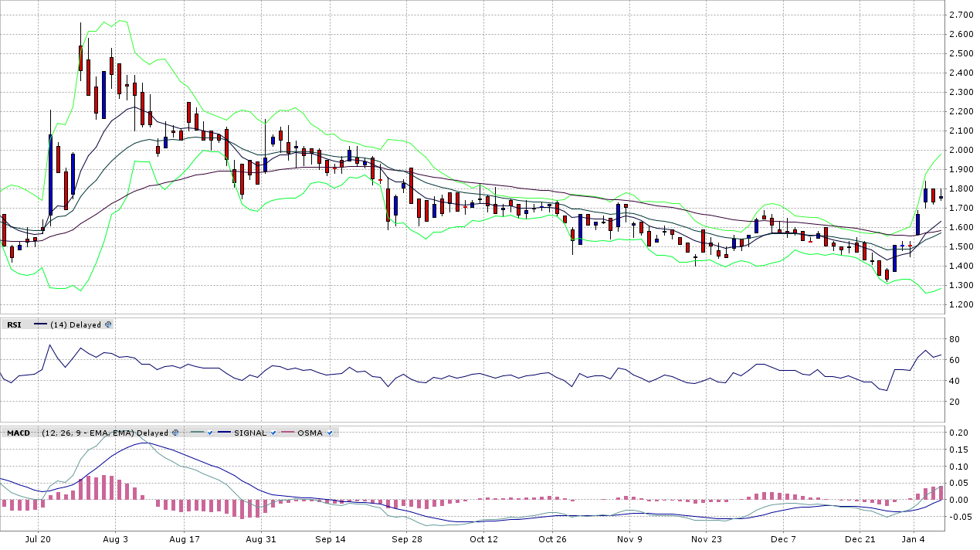
Task: Click the RSI line color legend
Action: pos(41,324)
